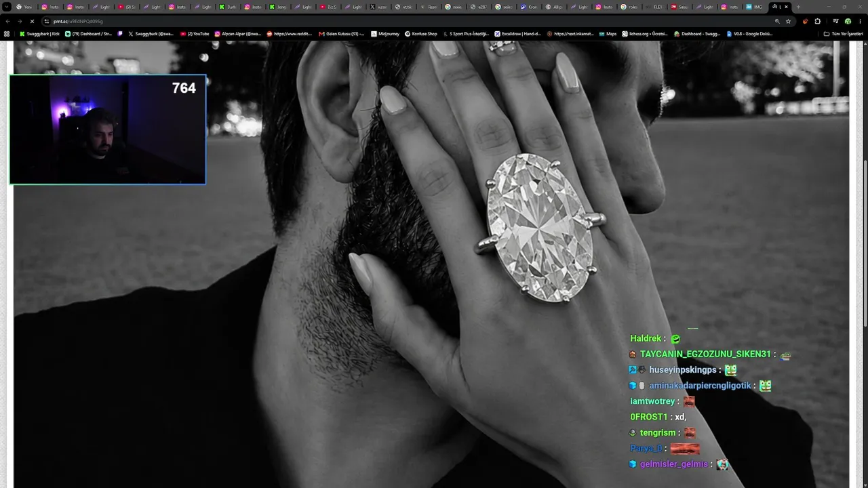Image resolution: width=868 pixels, height=488 pixels.
Task: Open the (2) YouTube bookmark
Action: pyautogui.click(x=195, y=33)
